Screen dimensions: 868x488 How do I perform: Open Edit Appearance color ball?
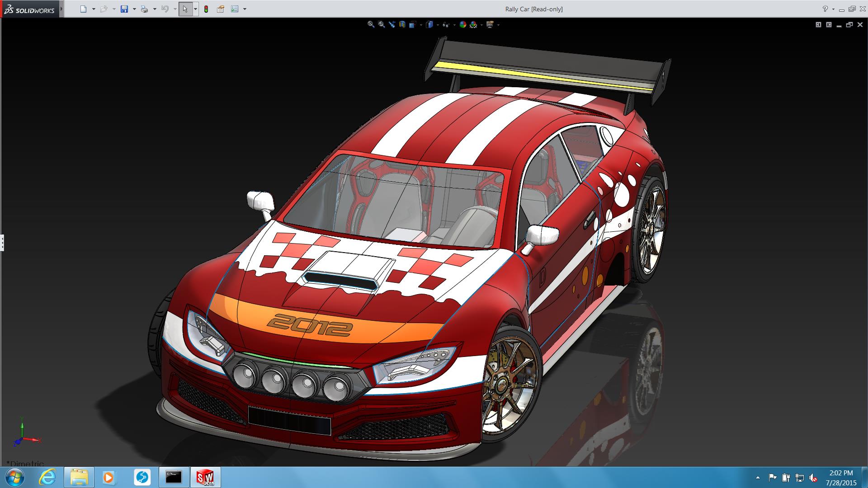[462, 25]
